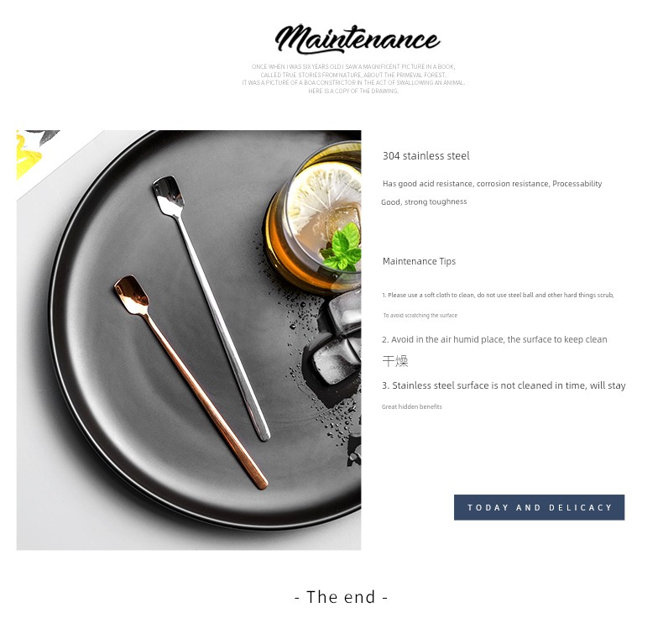Click '- The end -' footer text
This screenshot has width=663, height=644.
pos(341,597)
